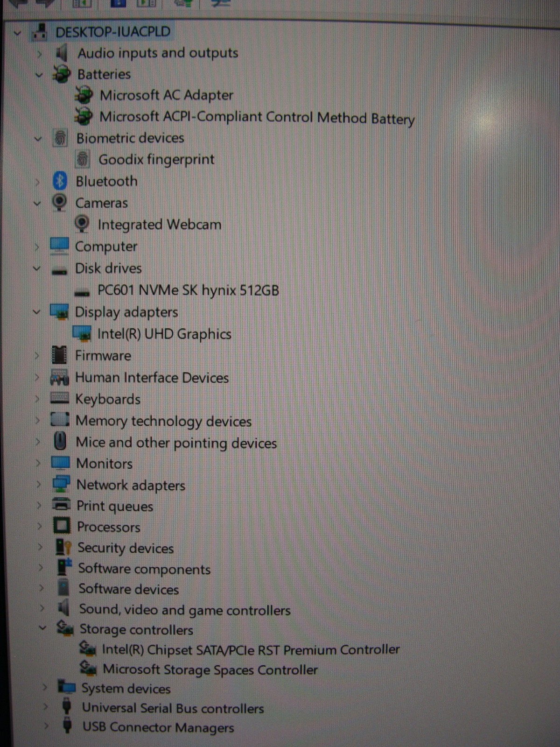
Task: Click the Storage controllers category icon
Action: point(65,628)
